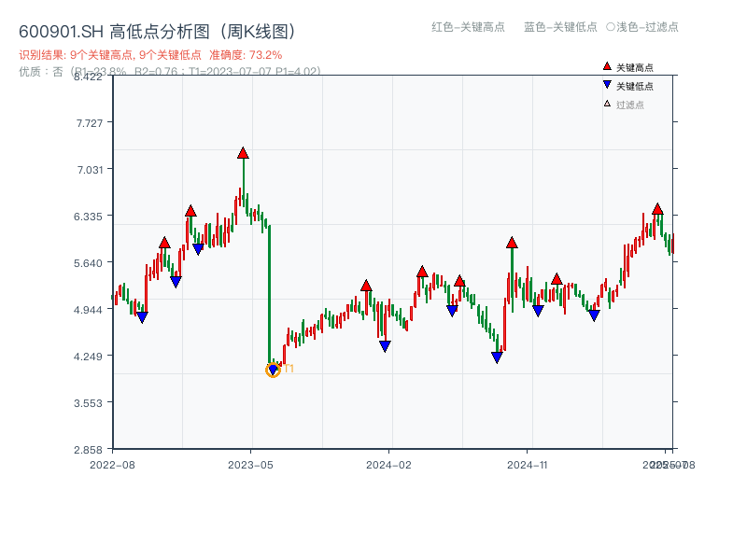
Task: Click the orange T1 label near the low
Action: (x=289, y=368)
